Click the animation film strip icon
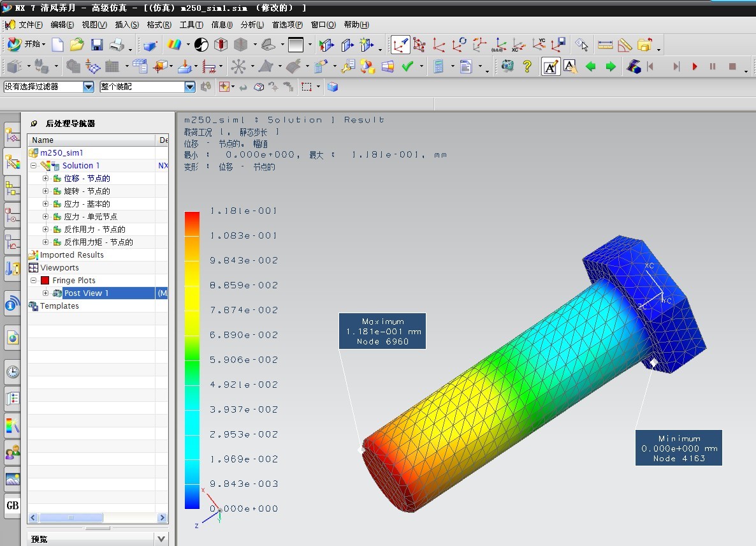The image size is (756, 546). point(633,66)
